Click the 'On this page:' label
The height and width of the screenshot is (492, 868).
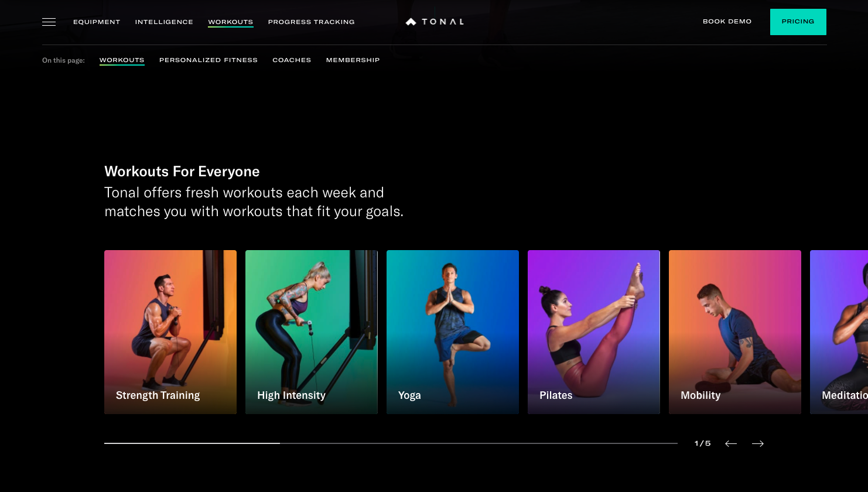pyautogui.click(x=63, y=60)
